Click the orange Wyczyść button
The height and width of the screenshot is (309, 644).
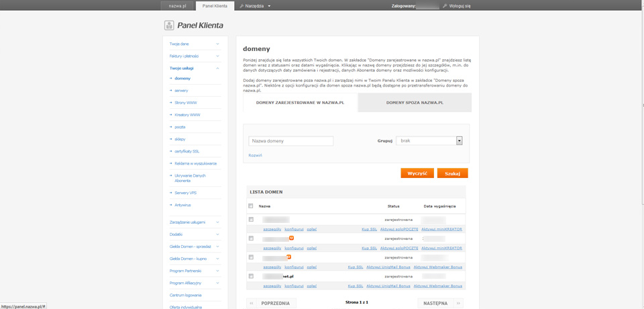click(x=417, y=173)
